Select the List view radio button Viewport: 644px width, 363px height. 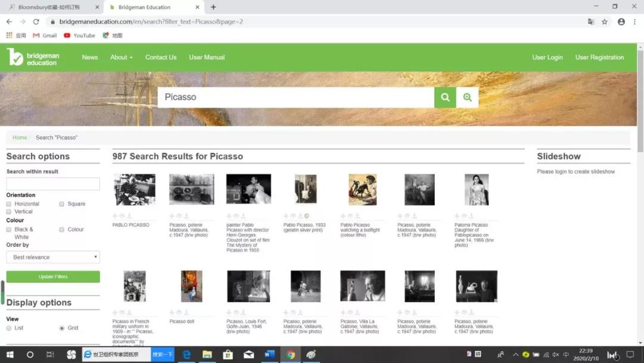(x=9, y=328)
